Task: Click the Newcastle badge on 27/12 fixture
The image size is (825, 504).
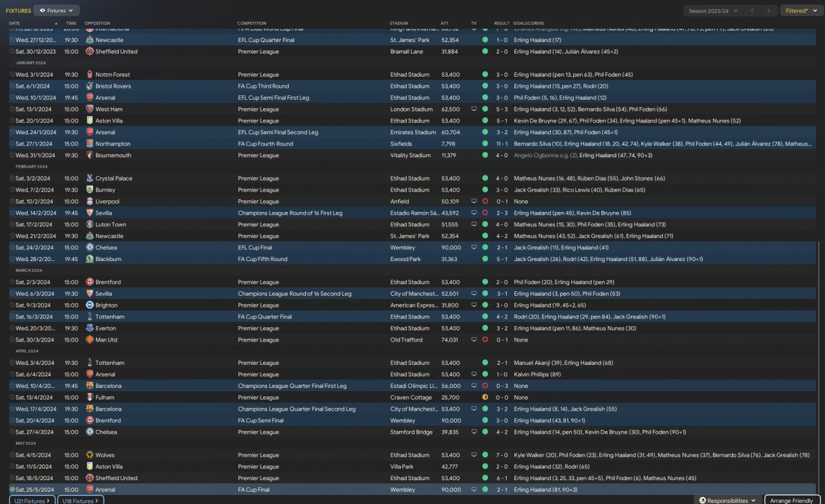Action: [89, 40]
